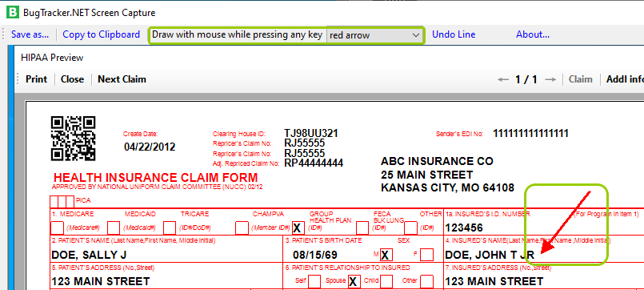The width and height of the screenshot is (644, 290).
Task: Click the BugTracker.NET app icon in title bar
Action: 12,12
